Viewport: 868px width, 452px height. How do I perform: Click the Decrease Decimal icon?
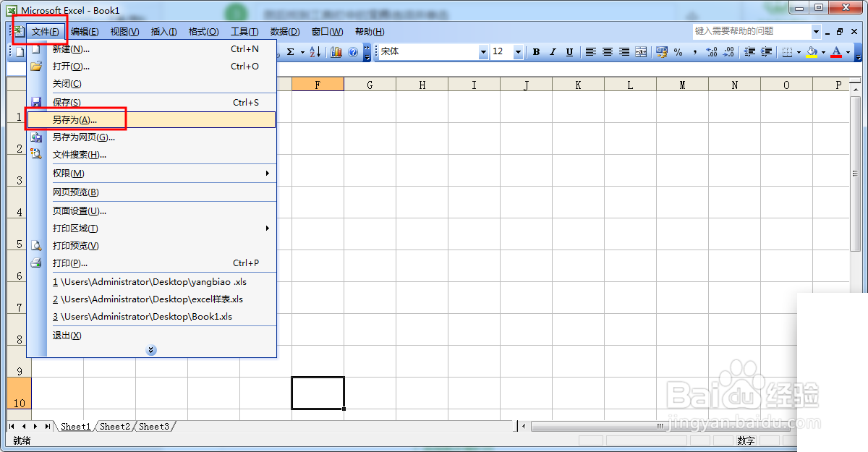728,52
